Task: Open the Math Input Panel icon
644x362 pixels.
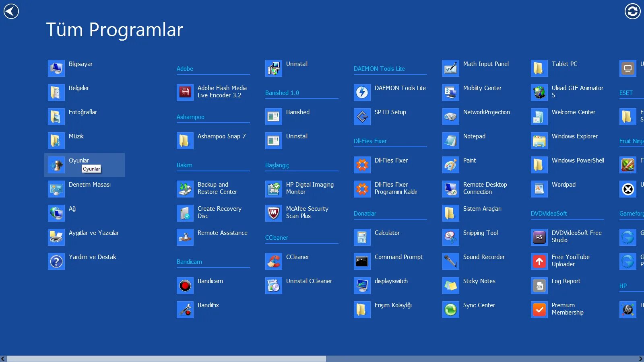Action: tap(451, 68)
